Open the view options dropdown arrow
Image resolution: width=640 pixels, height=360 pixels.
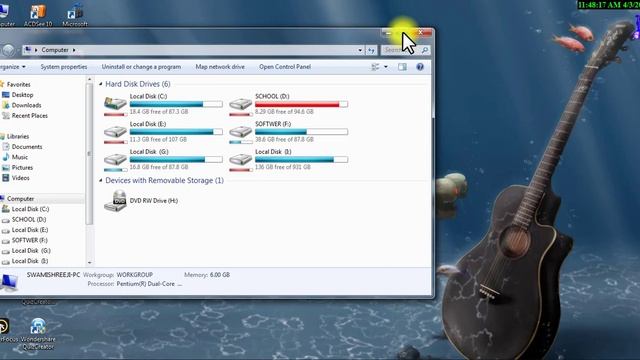coord(386,67)
